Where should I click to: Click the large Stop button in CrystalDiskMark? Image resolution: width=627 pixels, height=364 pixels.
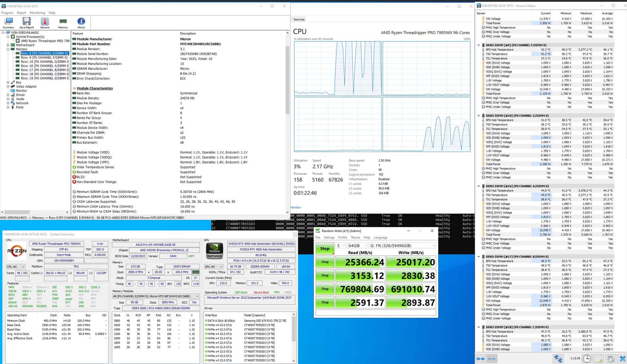325,249
